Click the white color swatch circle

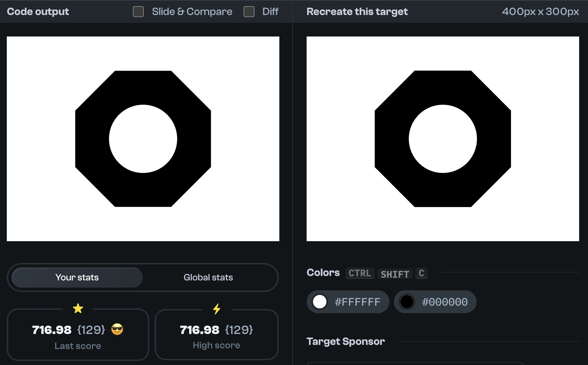pos(320,302)
